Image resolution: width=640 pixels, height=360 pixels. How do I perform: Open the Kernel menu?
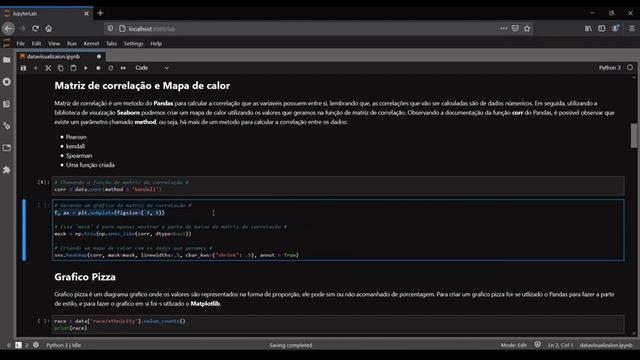pos(91,44)
